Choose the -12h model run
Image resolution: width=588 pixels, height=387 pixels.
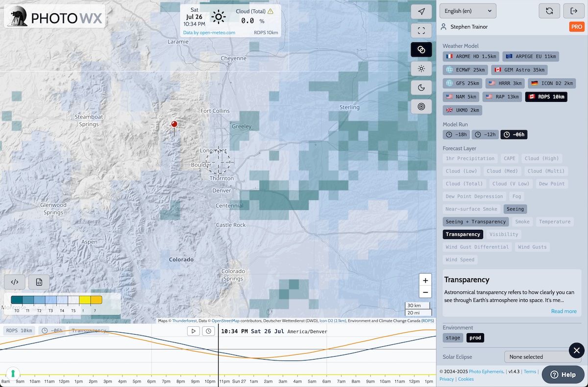(x=485, y=134)
